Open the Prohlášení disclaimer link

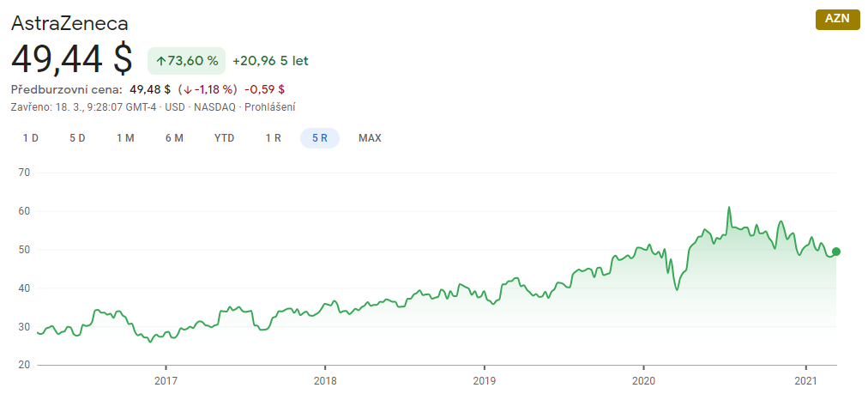272,107
